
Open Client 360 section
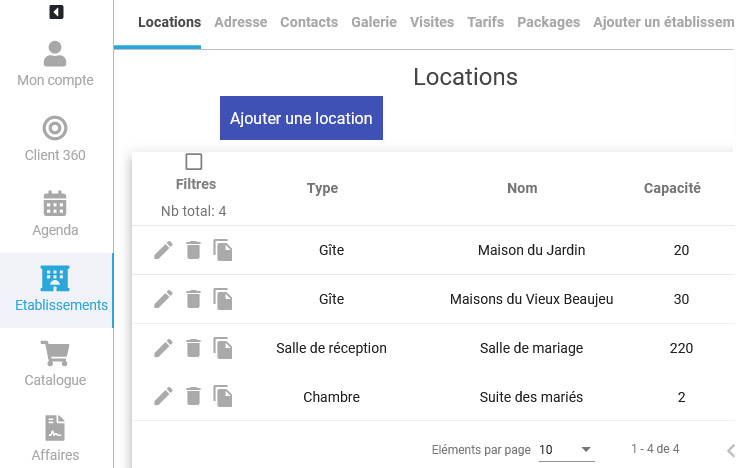click(x=55, y=139)
